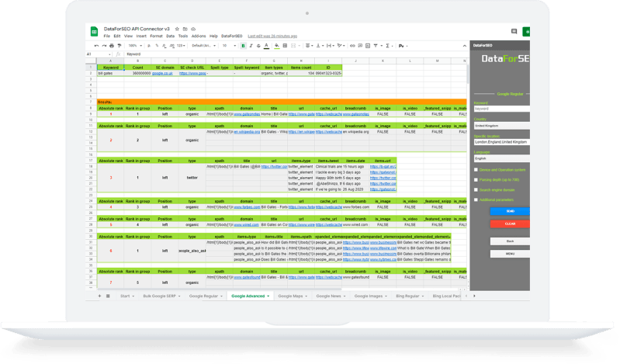Open the text rotation dropdown
Viewport: 620px width, 364px height.
[341, 46]
